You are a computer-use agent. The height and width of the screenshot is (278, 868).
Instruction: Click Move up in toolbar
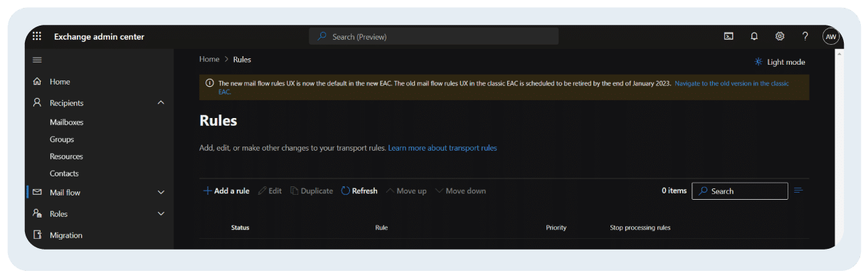[x=406, y=191]
